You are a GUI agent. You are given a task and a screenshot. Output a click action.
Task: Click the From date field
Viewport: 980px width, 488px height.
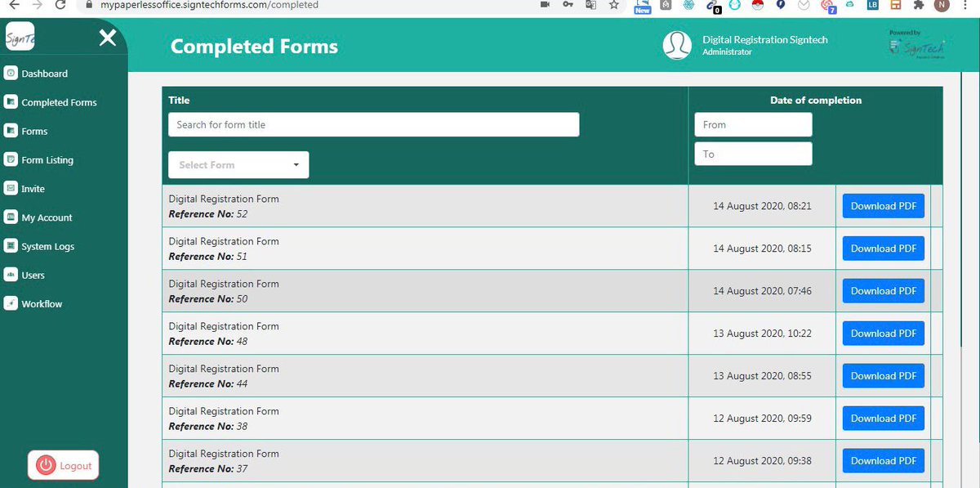(753, 124)
